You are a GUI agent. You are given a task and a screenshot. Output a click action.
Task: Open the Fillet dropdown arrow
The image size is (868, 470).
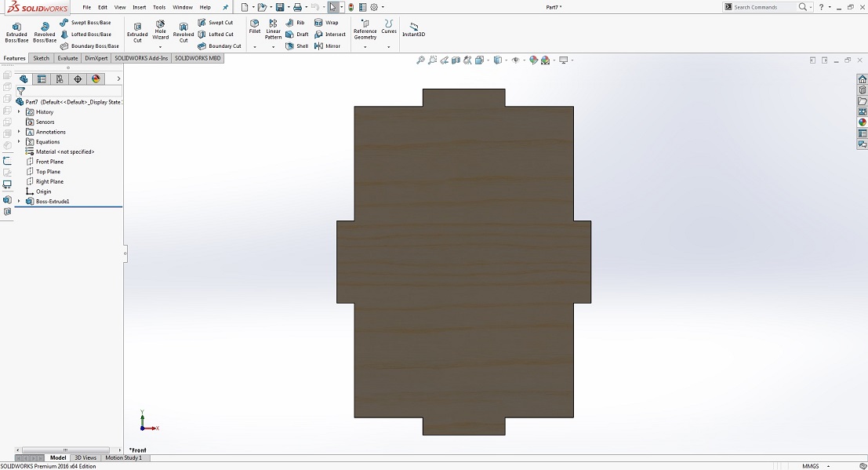point(255,47)
